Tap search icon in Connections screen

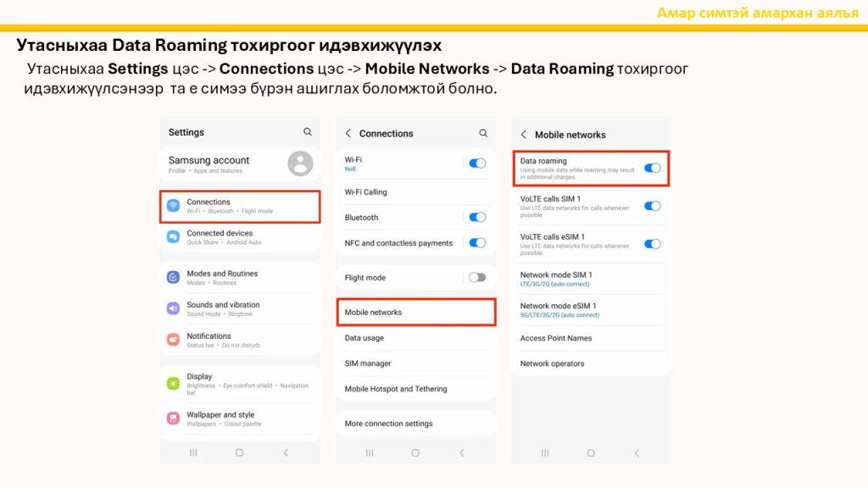click(x=483, y=133)
